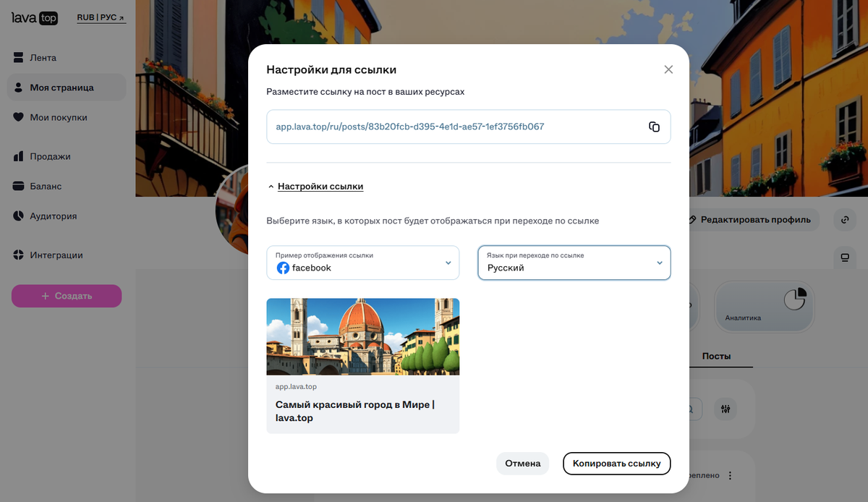Image resolution: width=868 pixels, height=502 pixels.
Task: Click the pie chart icon next to Аудитория
Action: click(x=18, y=216)
